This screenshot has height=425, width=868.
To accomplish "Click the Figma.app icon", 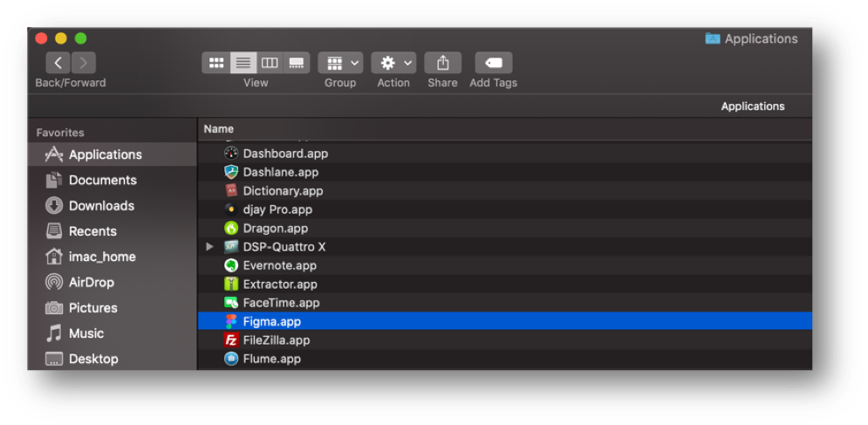I will pyautogui.click(x=231, y=321).
